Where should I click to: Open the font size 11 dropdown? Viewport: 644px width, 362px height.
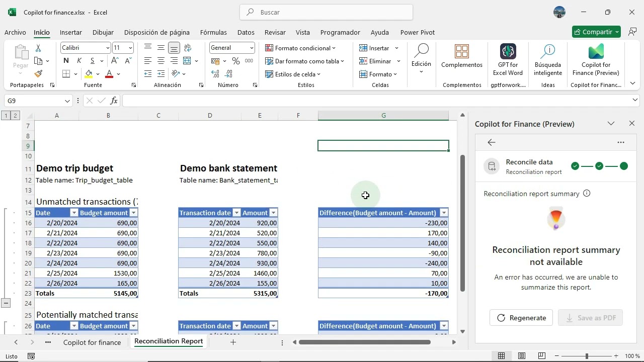pos(130,48)
